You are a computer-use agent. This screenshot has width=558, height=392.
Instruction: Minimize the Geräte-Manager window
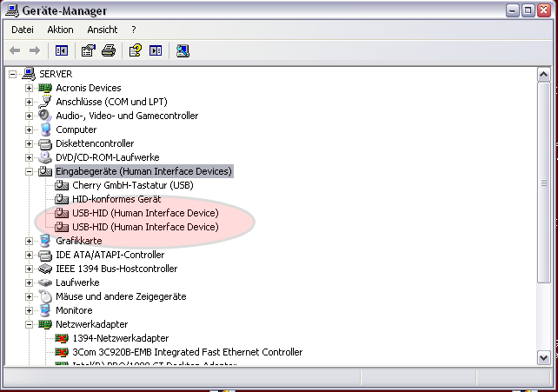[x=513, y=10]
